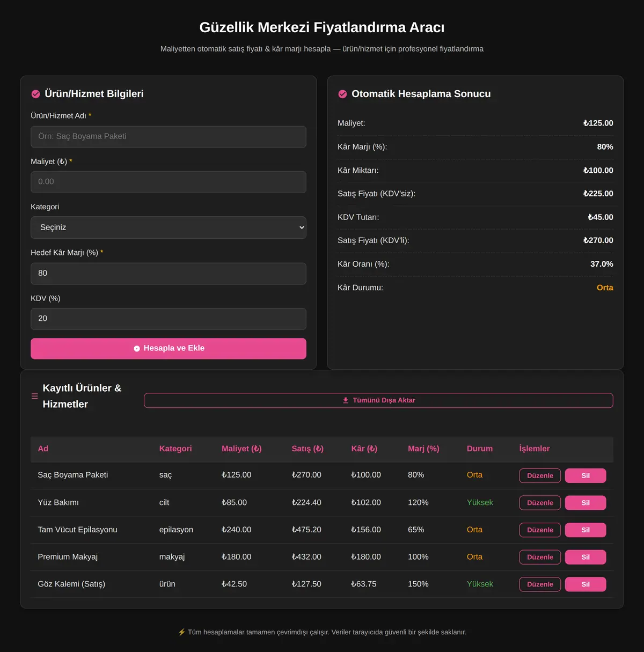Click the 37.0% Kâr Oranı result value
The image size is (644, 652).
pos(602,264)
